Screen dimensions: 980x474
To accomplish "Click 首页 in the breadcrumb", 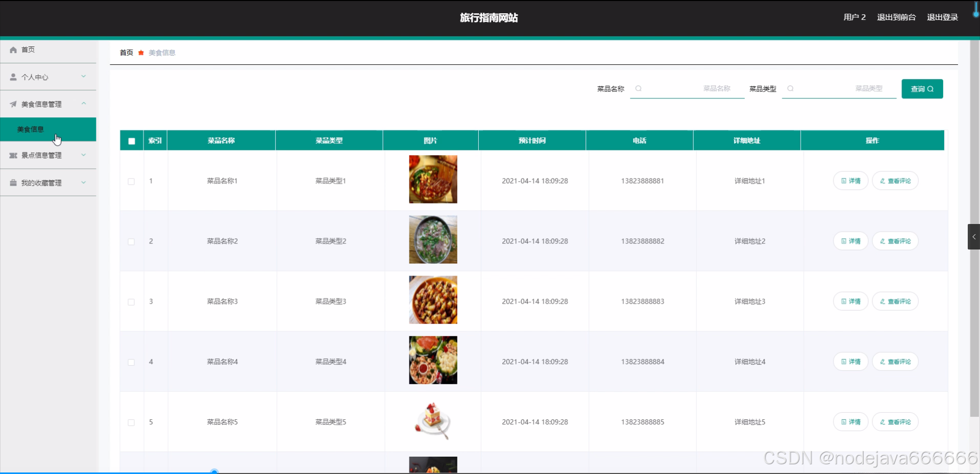I will point(127,53).
